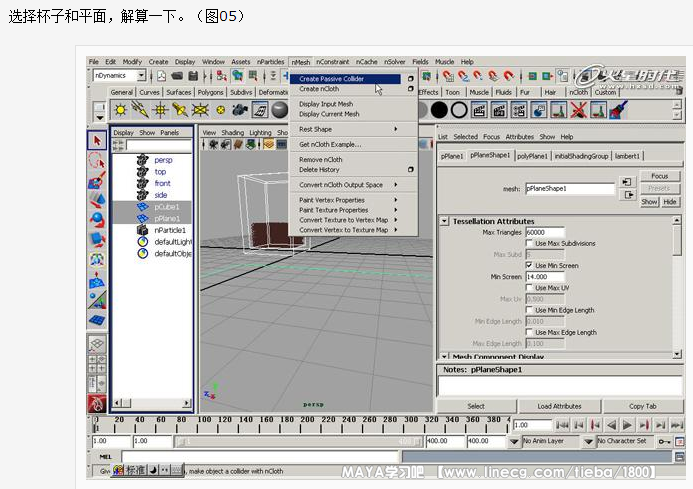Open the nDynamics menu set dropdown
This screenshot has width=693, height=489.
tap(141, 75)
